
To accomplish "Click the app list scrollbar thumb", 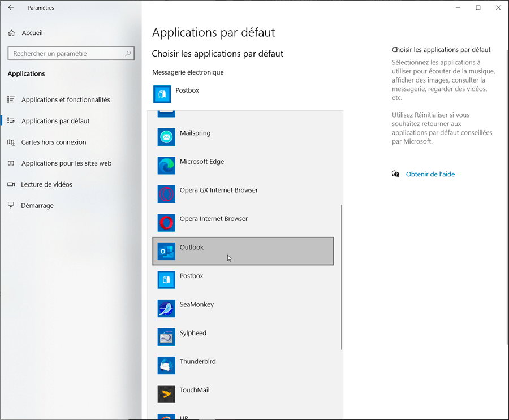I will coord(341,277).
